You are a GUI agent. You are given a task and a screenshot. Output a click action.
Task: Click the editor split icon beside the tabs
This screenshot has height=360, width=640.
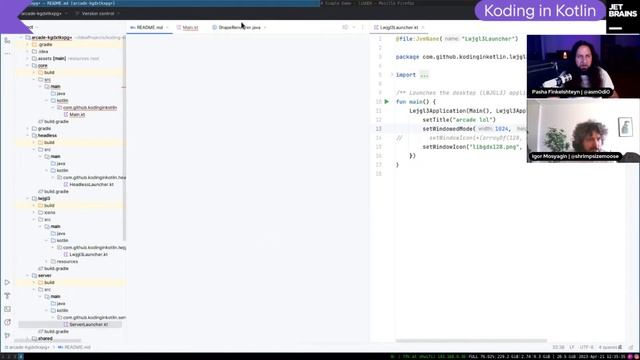click(x=345, y=27)
